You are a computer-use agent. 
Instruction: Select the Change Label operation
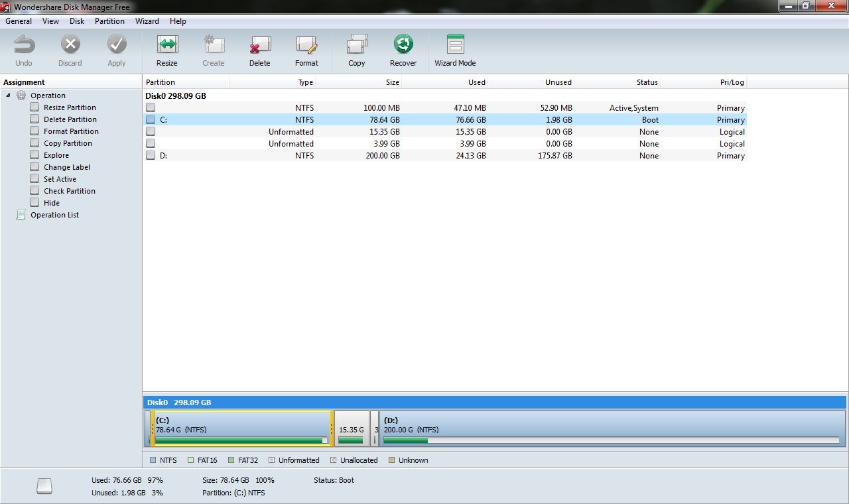click(67, 167)
